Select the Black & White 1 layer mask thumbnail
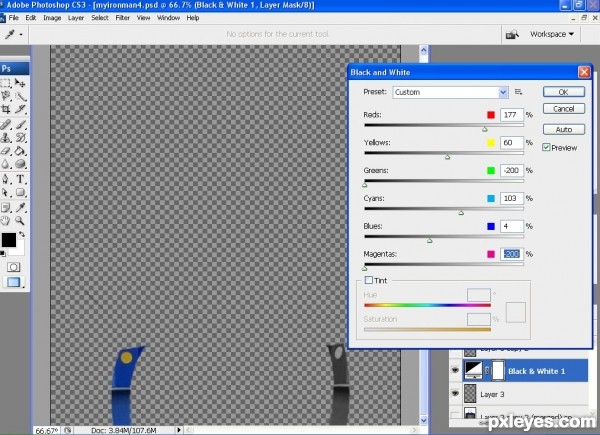The width and height of the screenshot is (600, 435). click(498, 371)
